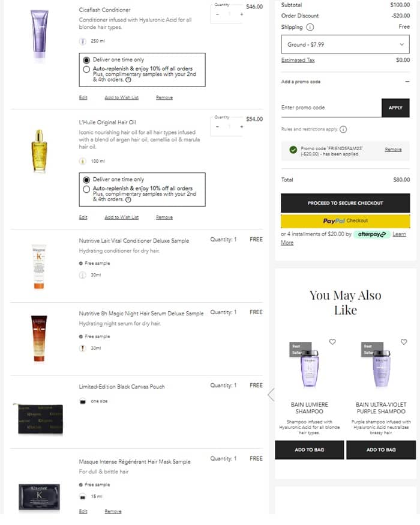Wishlist the Bain Lumiere Shampoo heart

332,342
